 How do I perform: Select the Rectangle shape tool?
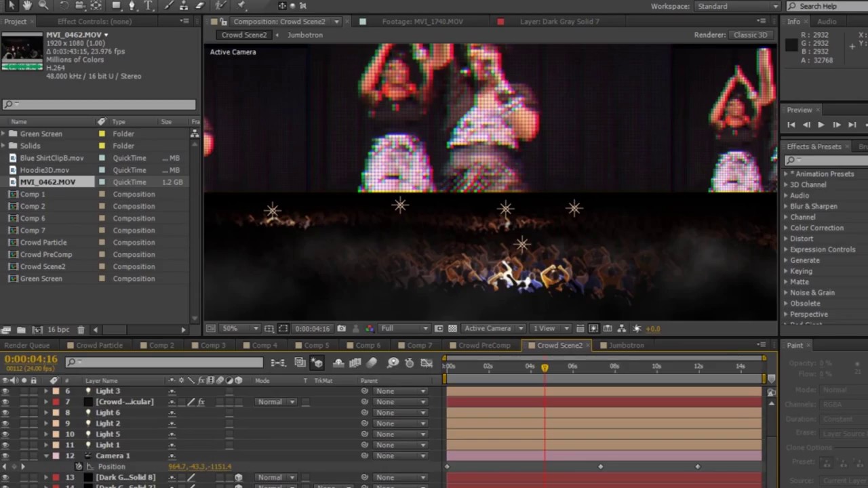pyautogui.click(x=116, y=5)
